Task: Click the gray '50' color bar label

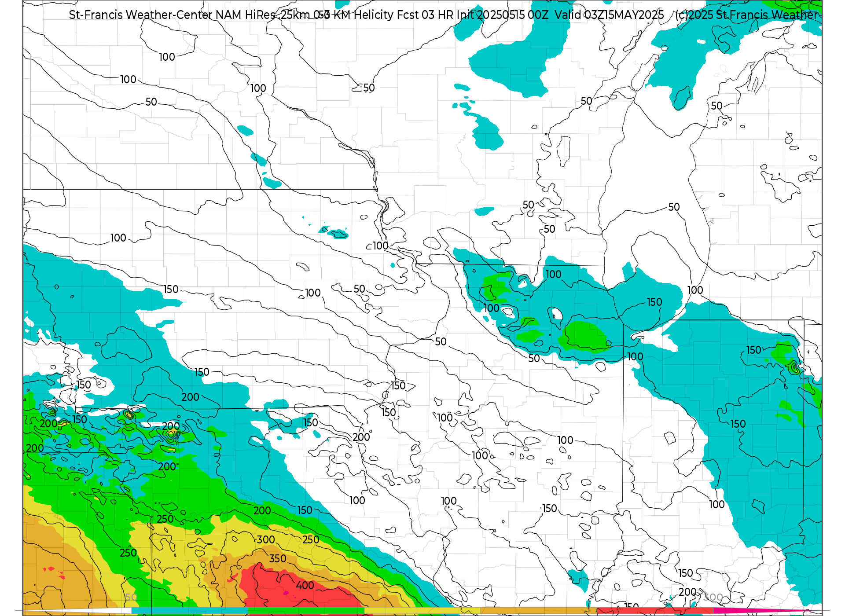Action: (x=131, y=597)
